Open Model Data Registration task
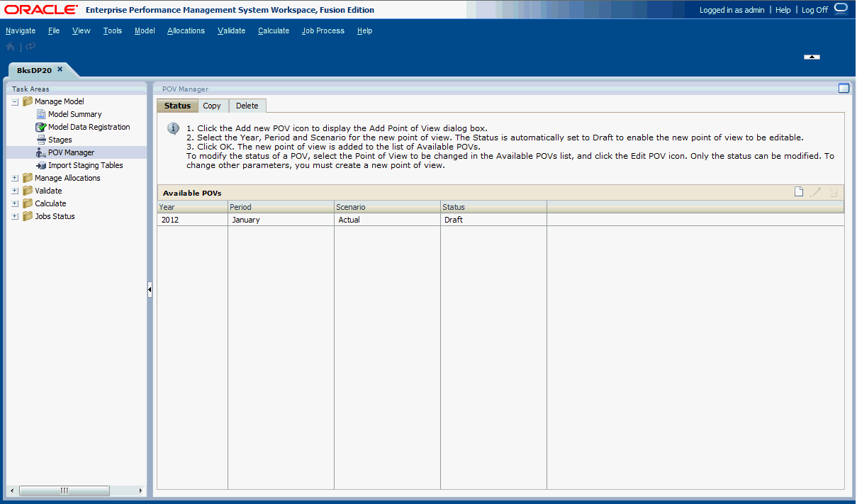This screenshot has height=504, width=857. pyautogui.click(x=89, y=127)
